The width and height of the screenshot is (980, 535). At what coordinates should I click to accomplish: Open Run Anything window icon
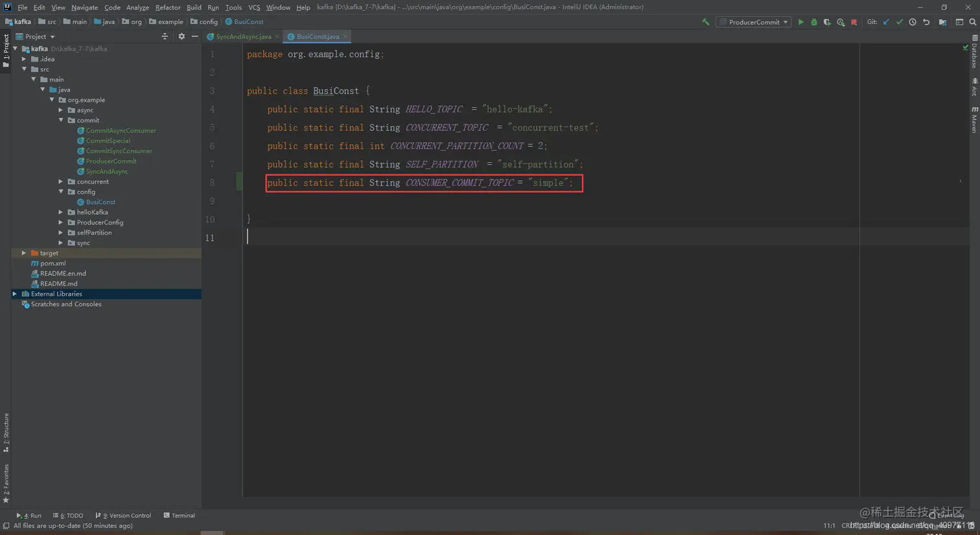coord(959,22)
